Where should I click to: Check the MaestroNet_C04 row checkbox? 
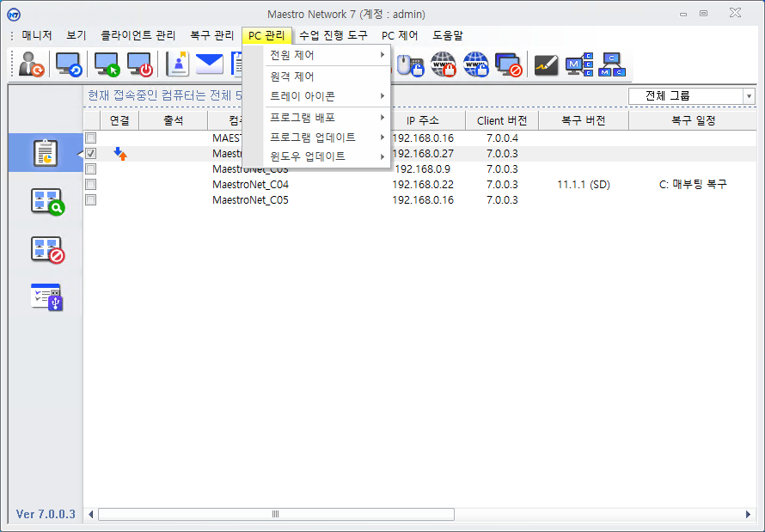point(91,185)
